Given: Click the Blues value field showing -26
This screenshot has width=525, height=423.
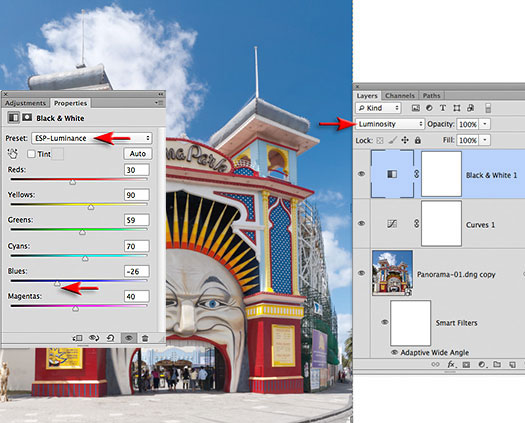Looking at the screenshot, I should click(x=136, y=271).
